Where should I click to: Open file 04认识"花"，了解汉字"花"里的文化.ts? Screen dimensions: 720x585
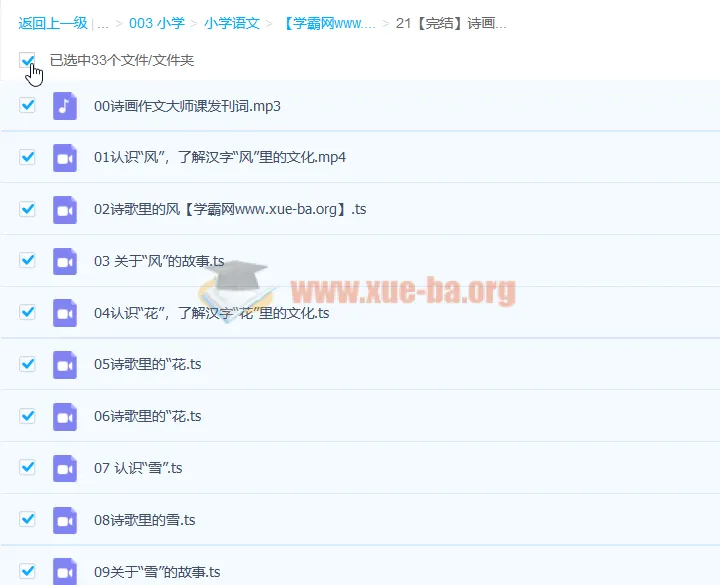212,313
